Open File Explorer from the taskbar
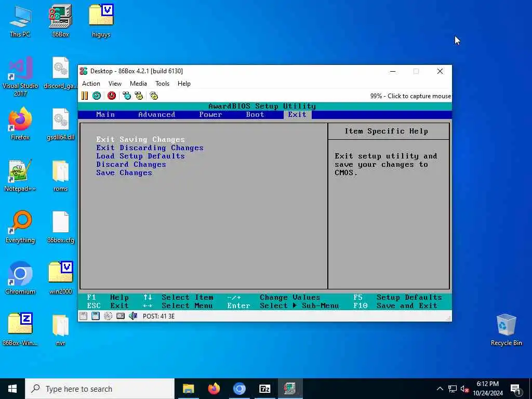Screen dimensions: 532x399 point(188,389)
